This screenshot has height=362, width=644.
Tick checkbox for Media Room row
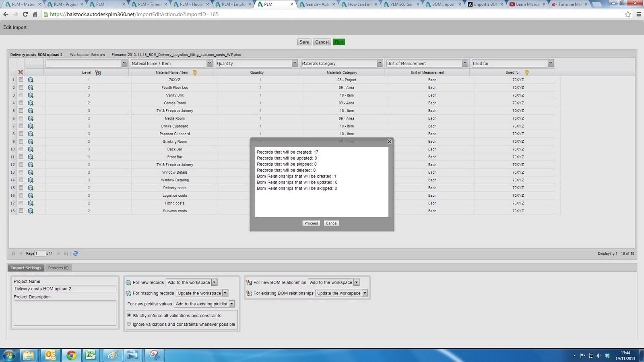[21, 118]
